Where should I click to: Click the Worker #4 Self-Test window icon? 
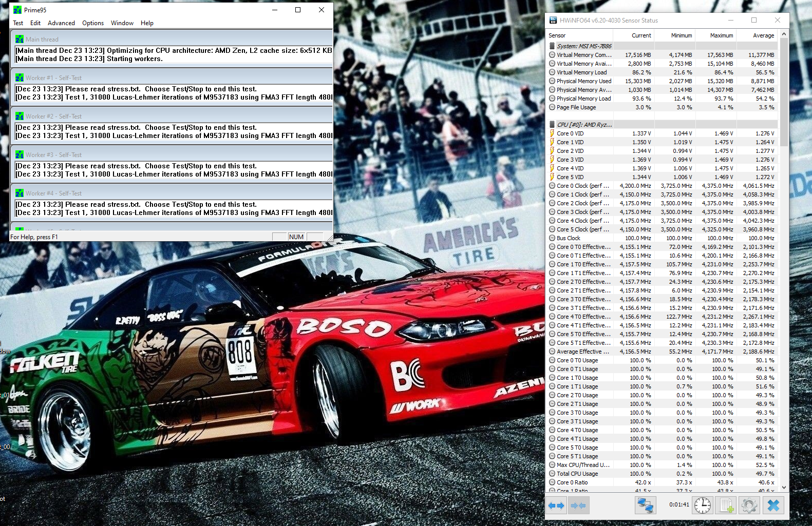pyautogui.click(x=20, y=193)
